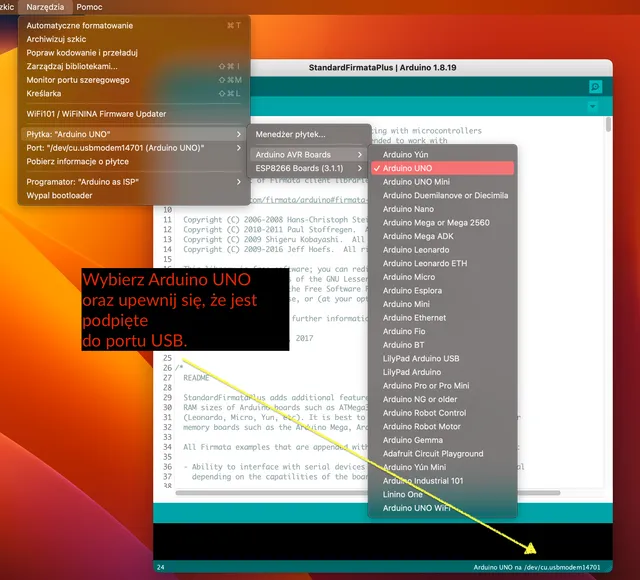Choose Arduino Mini board

[442, 304]
